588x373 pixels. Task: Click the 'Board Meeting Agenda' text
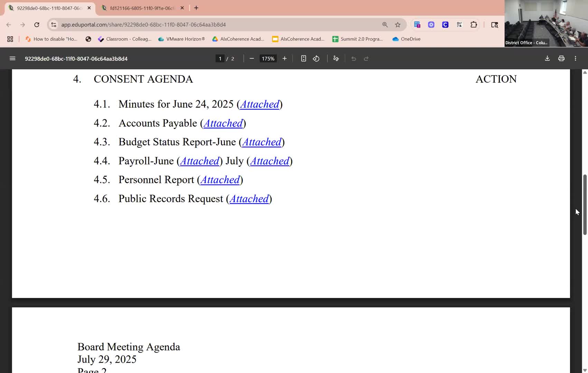coord(129,347)
